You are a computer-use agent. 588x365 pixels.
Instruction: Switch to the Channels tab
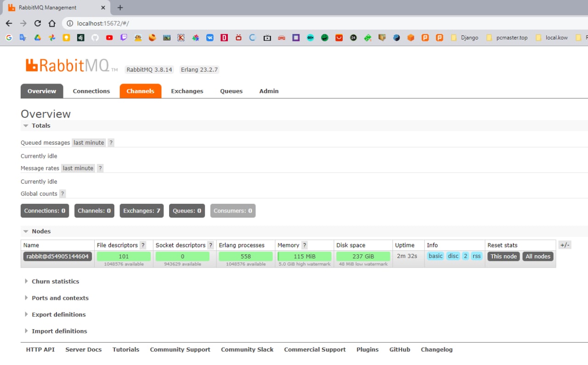[141, 91]
